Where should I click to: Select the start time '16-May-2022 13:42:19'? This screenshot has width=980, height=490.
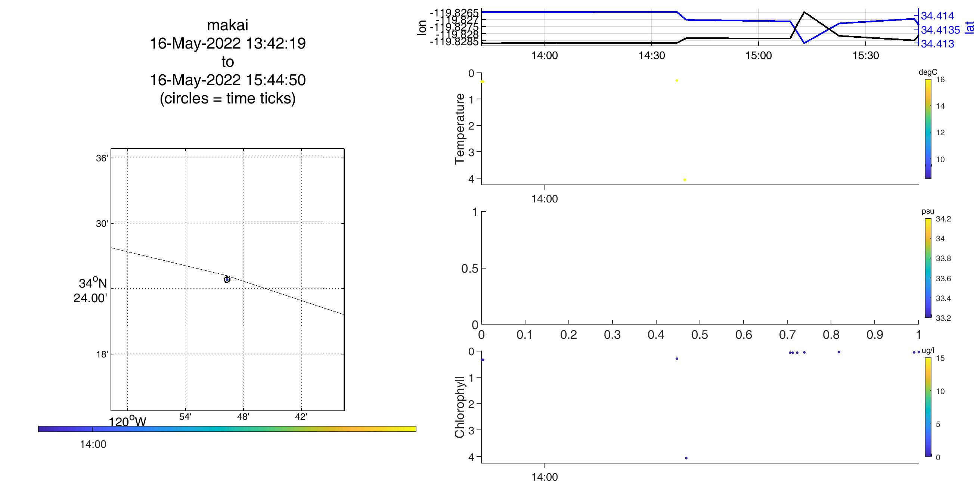(x=227, y=44)
